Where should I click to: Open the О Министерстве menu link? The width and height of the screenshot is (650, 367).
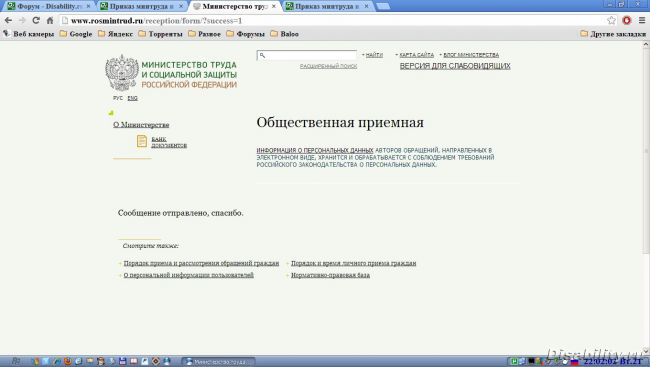[x=141, y=125]
